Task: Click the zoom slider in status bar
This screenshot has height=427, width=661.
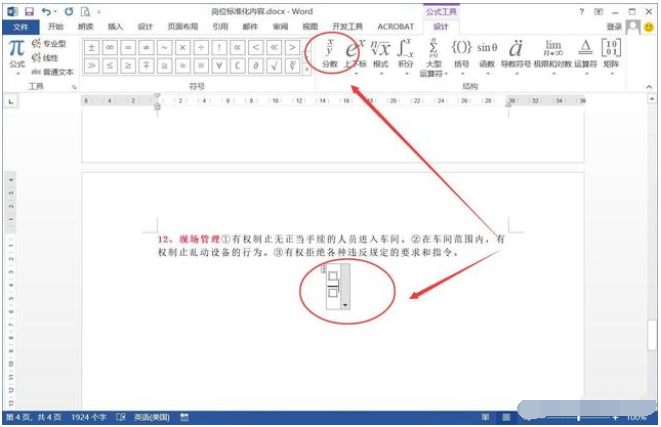Action: click(580, 416)
